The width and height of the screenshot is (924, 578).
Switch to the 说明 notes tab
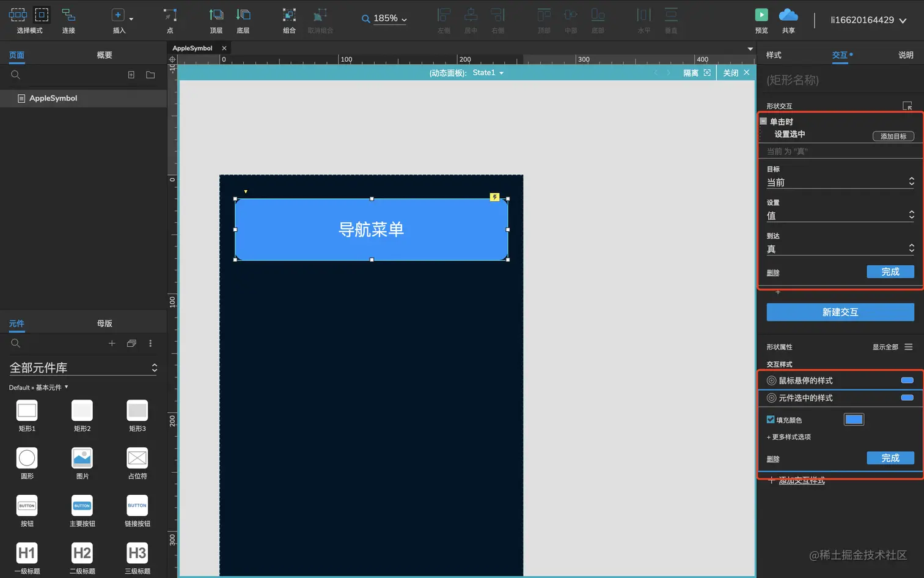(x=906, y=55)
